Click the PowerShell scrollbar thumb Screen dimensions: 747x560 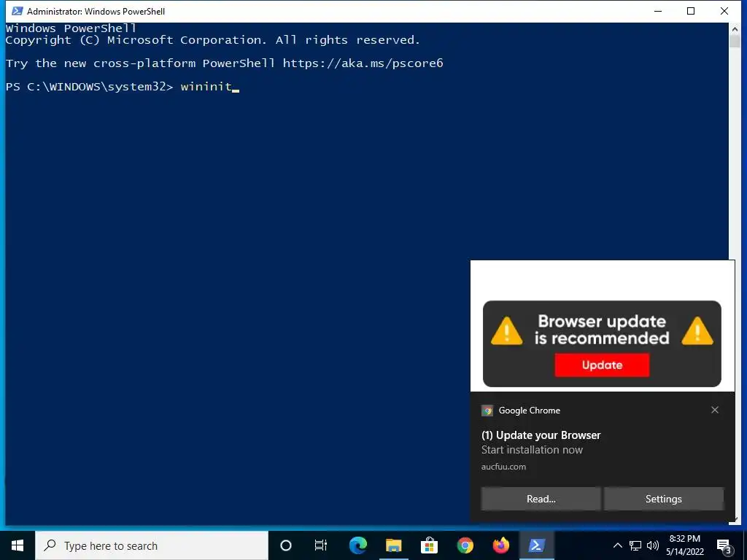click(734, 41)
